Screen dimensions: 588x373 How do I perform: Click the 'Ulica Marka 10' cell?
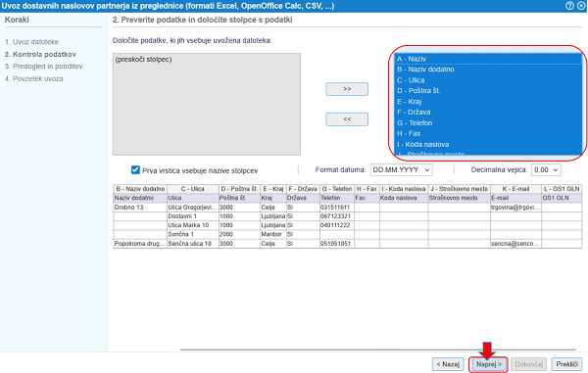(193, 225)
